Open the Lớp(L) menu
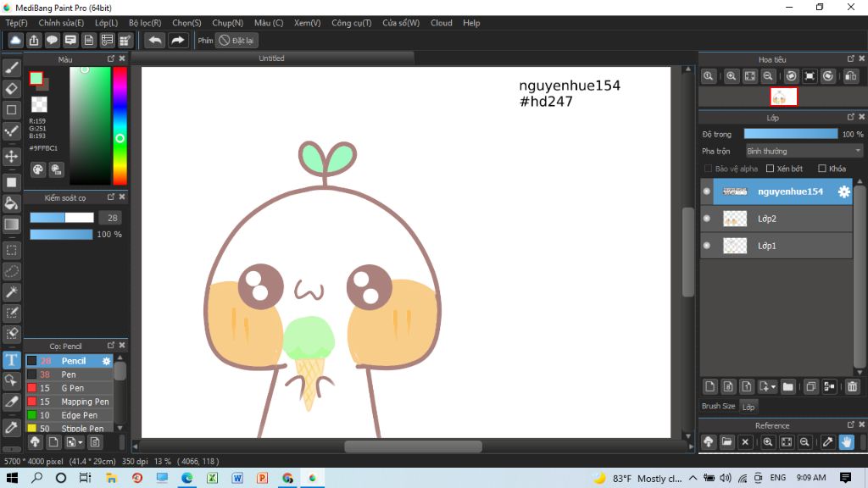 pos(106,23)
